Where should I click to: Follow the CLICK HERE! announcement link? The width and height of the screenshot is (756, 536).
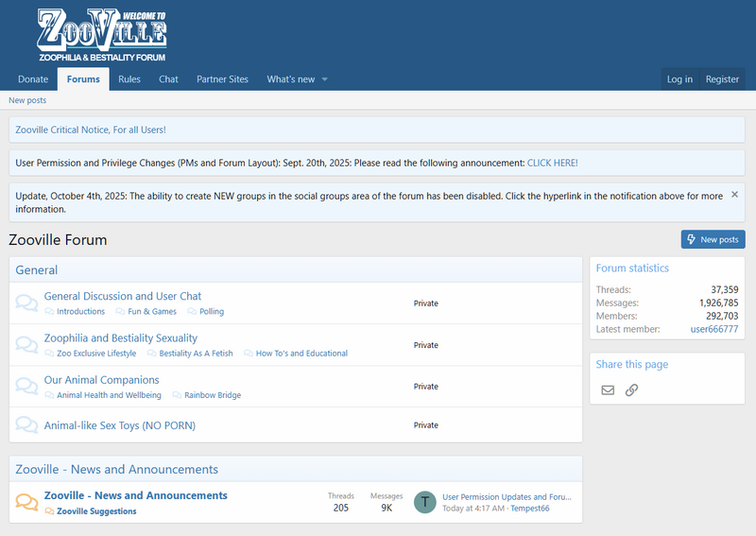[552, 163]
